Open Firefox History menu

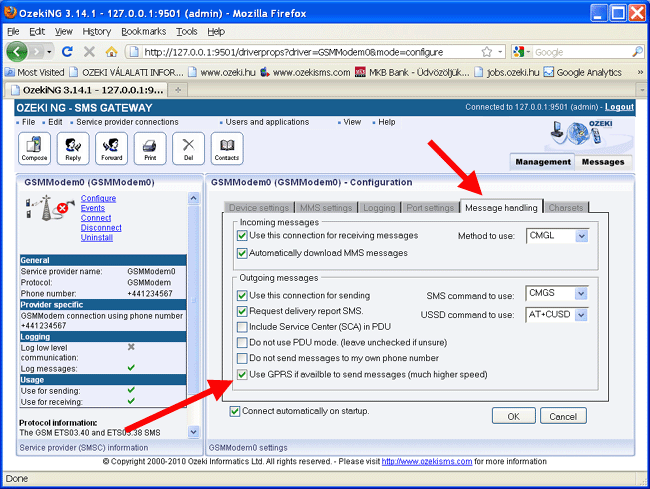pos(97,31)
